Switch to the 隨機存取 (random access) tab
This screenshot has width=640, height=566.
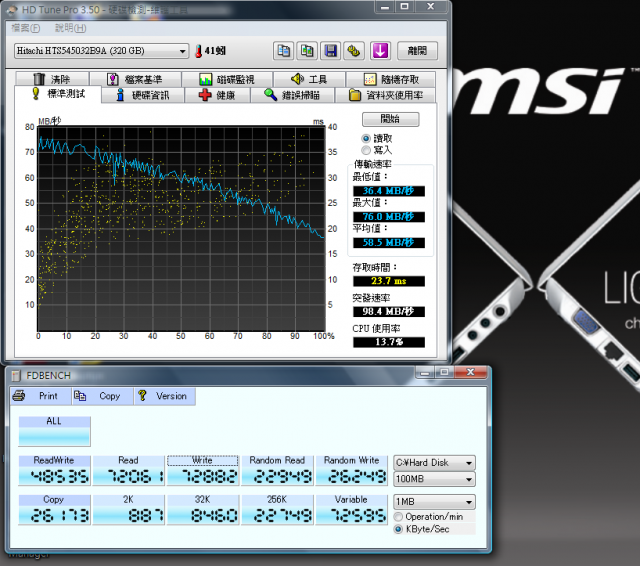click(x=391, y=79)
